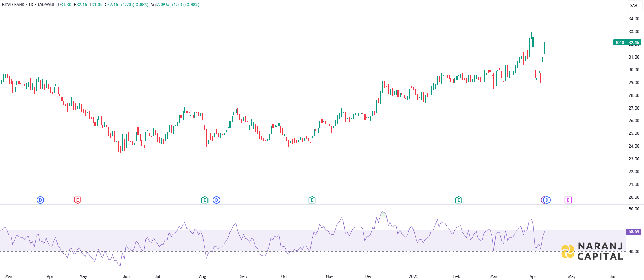Click the blue D dividend marker in April 2025
Image resolution: width=644 pixels, height=280 pixels.
(x=547, y=200)
